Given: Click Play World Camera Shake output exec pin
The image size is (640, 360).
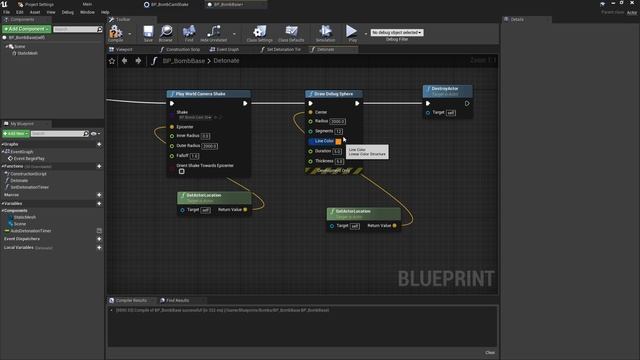Looking at the screenshot, I should tap(245, 104).
